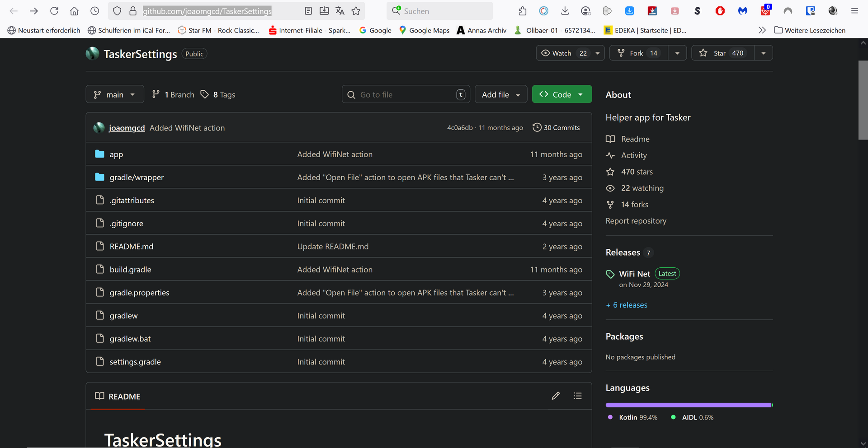The height and width of the screenshot is (448, 868).
Task: Open the main branch dropdown
Action: [x=115, y=94]
